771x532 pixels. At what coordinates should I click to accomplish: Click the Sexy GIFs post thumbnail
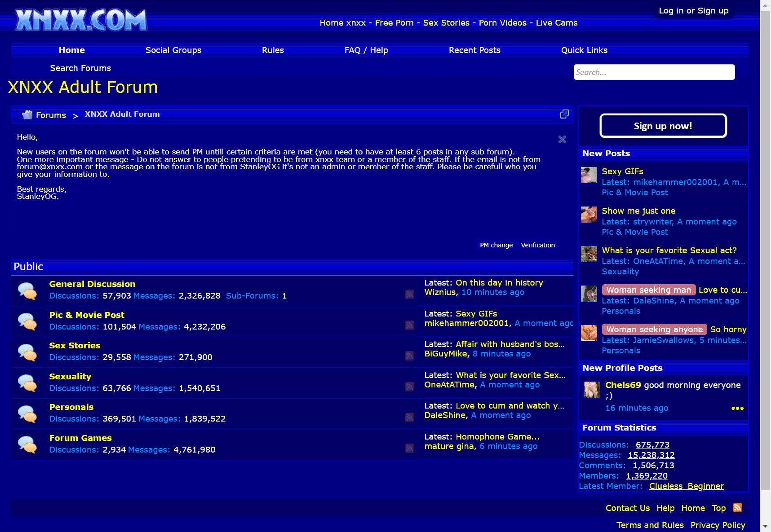[589, 175]
